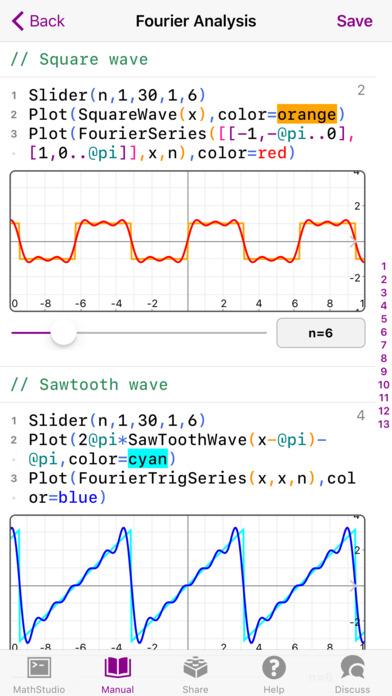The image size is (392, 696).
Task: Jump to section 1 in index
Action: click(384, 267)
